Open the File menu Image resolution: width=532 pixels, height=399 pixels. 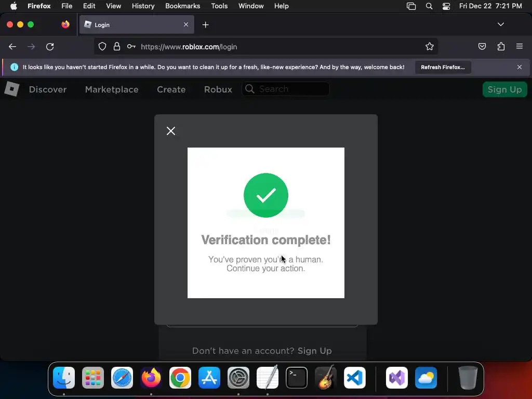pyautogui.click(x=67, y=6)
